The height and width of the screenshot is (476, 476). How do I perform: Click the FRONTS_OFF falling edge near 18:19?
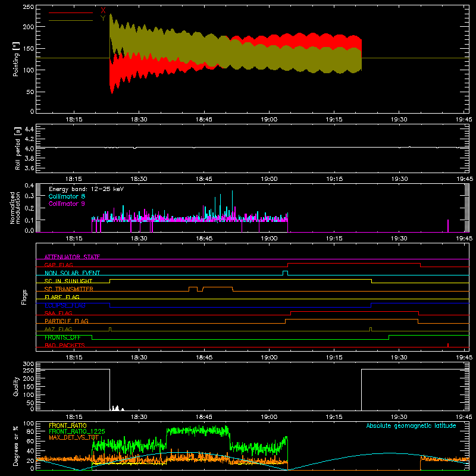[92, 337]
